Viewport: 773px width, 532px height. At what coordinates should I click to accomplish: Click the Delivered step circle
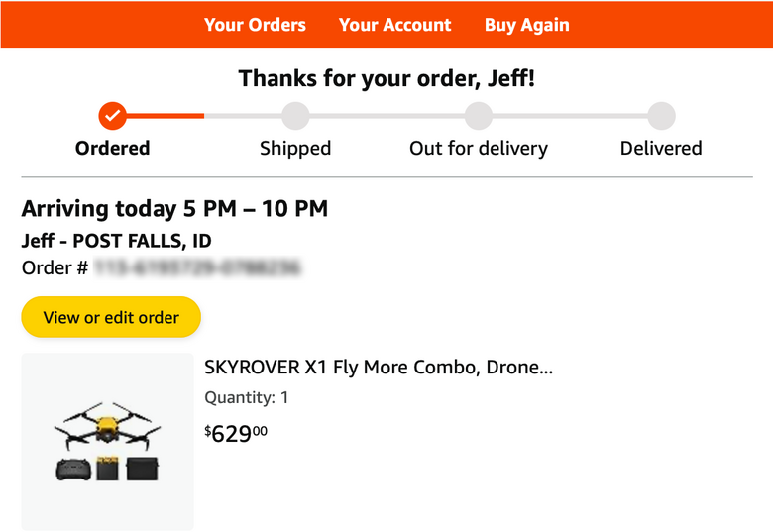pyautogui.click(x=661, y=116)
